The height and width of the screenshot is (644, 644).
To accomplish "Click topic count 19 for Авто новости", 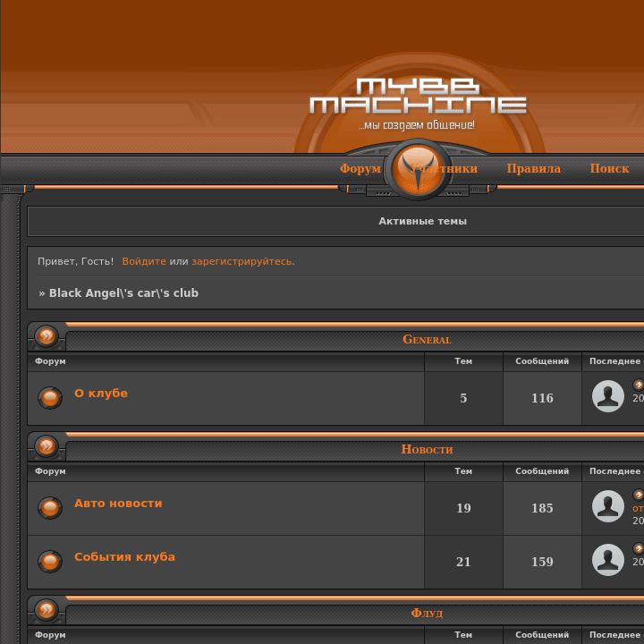I will coord(463,508).
